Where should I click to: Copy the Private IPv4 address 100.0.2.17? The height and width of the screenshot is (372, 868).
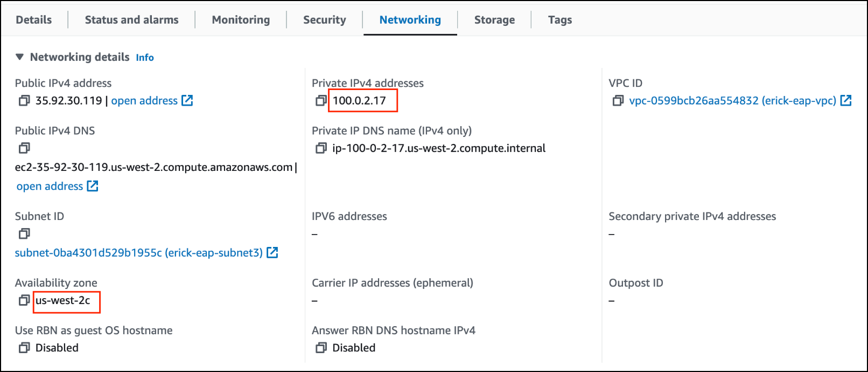[320, 100]
